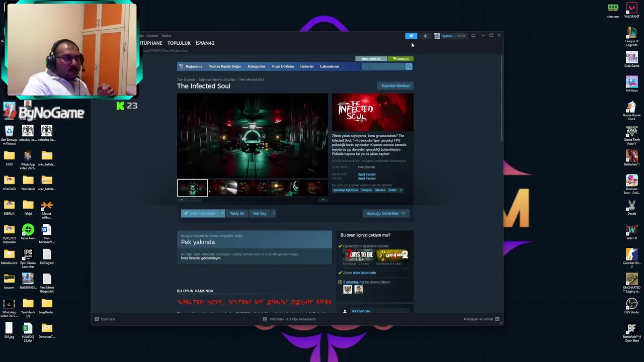Click the store search magnifier icon
Viewport: 644px width, 362px height.
(409, 66)
